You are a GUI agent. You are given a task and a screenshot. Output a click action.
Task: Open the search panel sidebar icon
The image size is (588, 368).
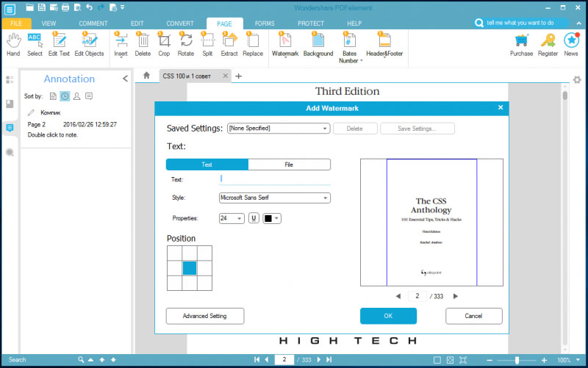coord(10,152)
